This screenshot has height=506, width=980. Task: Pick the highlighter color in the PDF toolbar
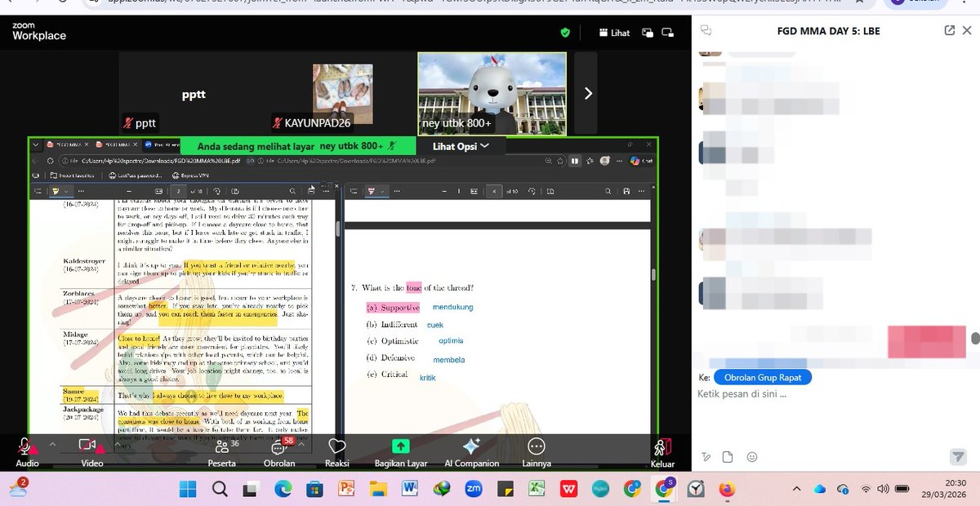(382, 191)
